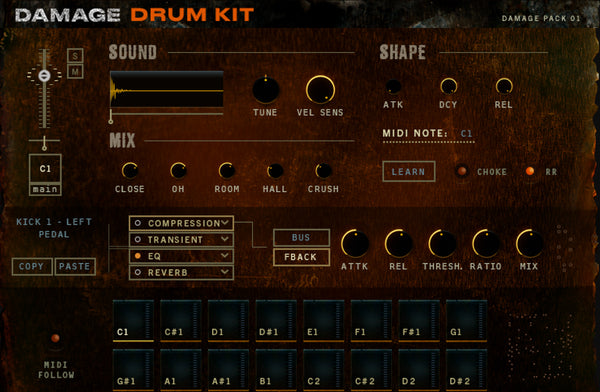
Task: Select the FBACK compressor mode
Action: tap(301, 257)
